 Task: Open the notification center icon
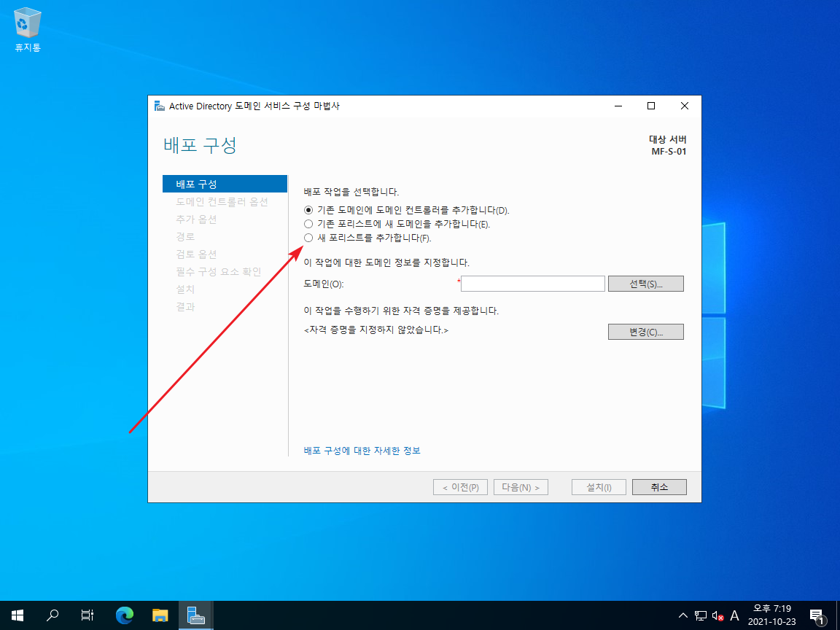817,615
